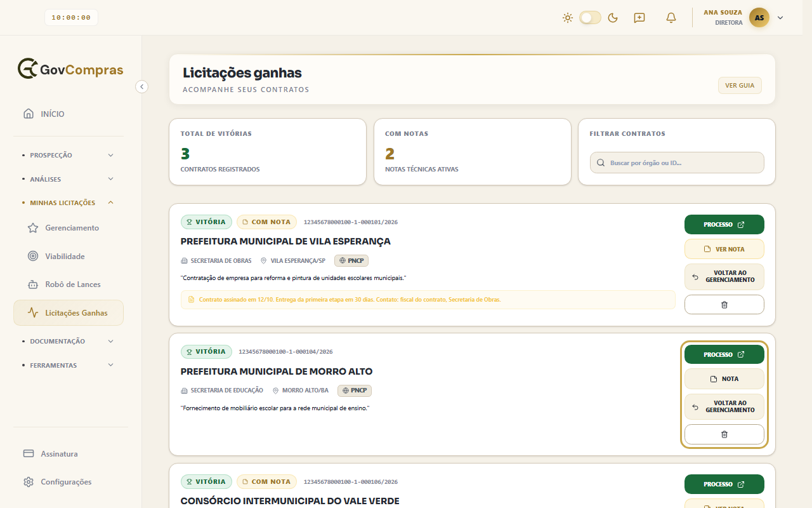
Task: Go to Início in the sidebar
Action: [69, 114]
